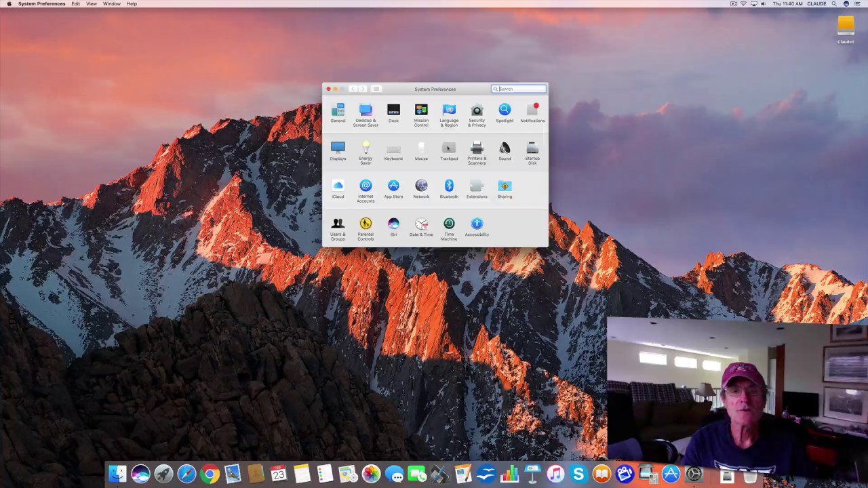The width and height of the screenshot is (868, 488).
Task: Open the Edit menu
Action: 76,4
